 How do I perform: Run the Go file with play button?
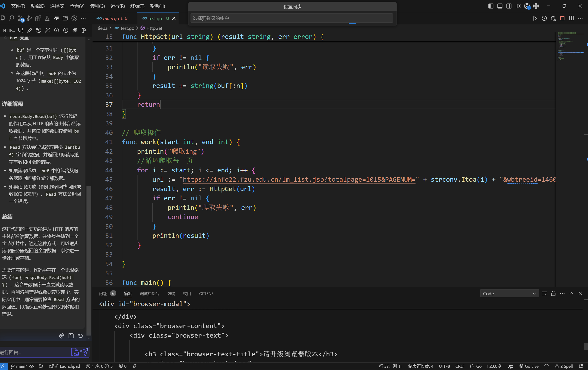[x=535, y=18]
